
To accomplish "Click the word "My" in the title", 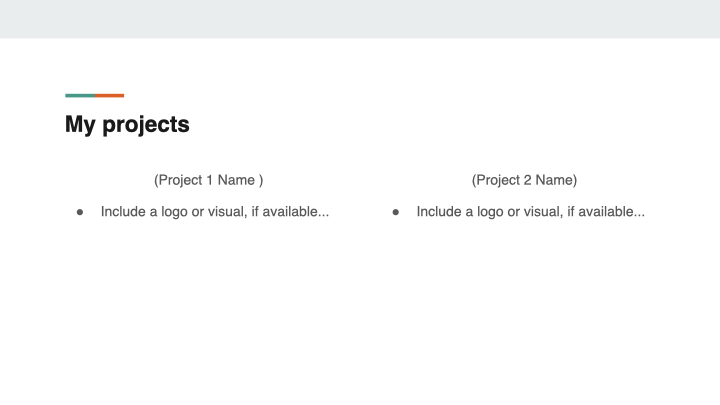I will tap(80, 125).
